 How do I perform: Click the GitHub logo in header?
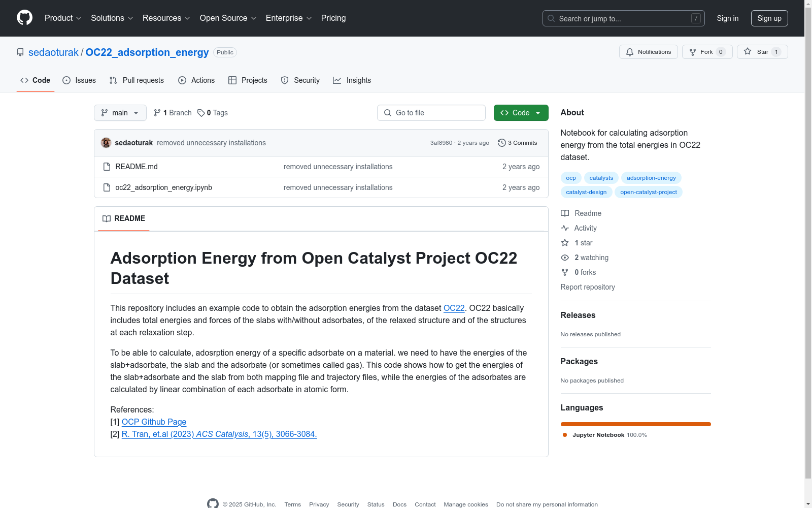[24, 18]
